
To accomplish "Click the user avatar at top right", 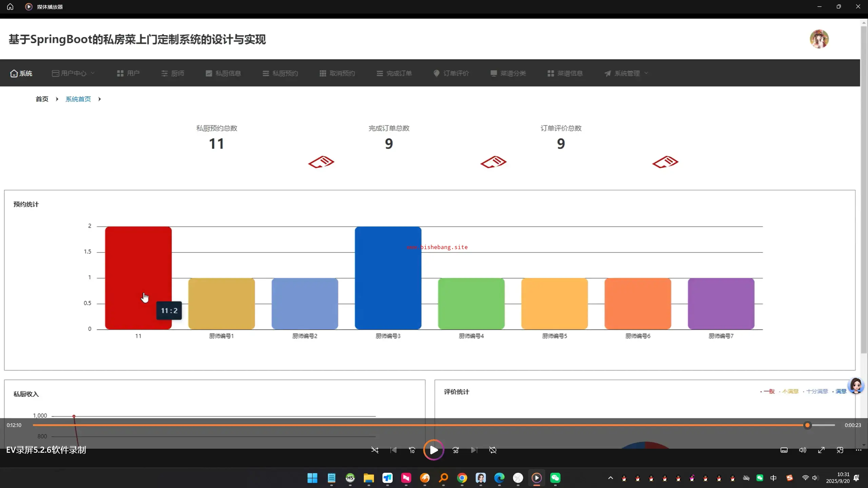I will [x=819, y=39].
